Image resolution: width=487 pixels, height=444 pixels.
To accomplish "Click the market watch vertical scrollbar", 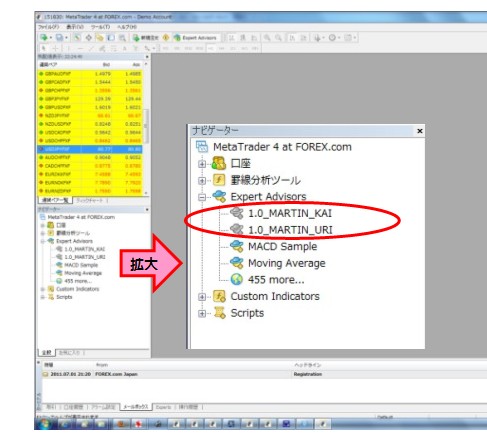I will click(146, 127).
